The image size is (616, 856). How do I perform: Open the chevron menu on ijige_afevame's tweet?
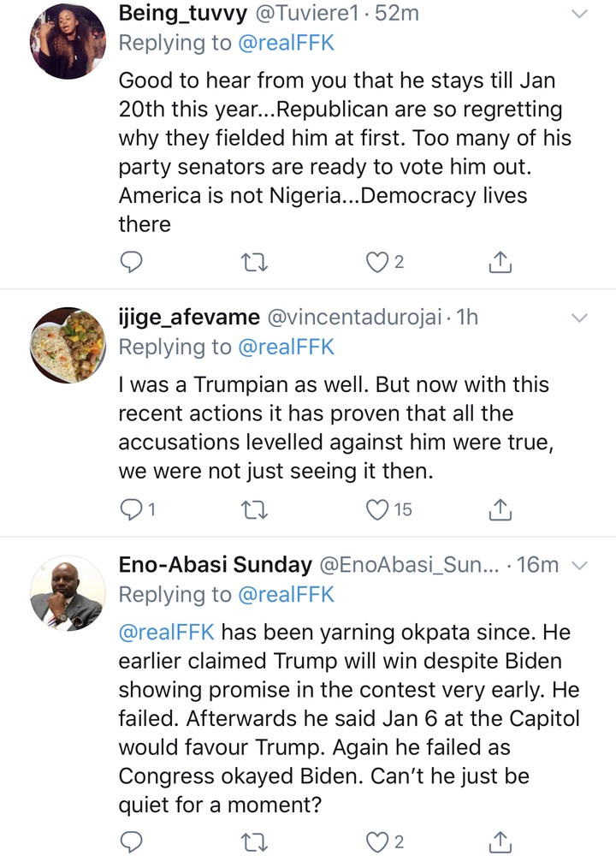[x=579, y=318]
